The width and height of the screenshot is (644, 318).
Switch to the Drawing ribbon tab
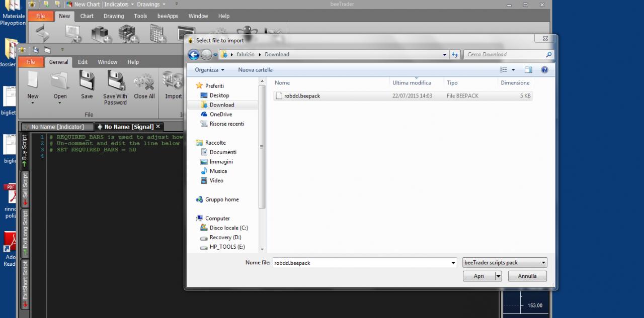click(x=114, y=16)
